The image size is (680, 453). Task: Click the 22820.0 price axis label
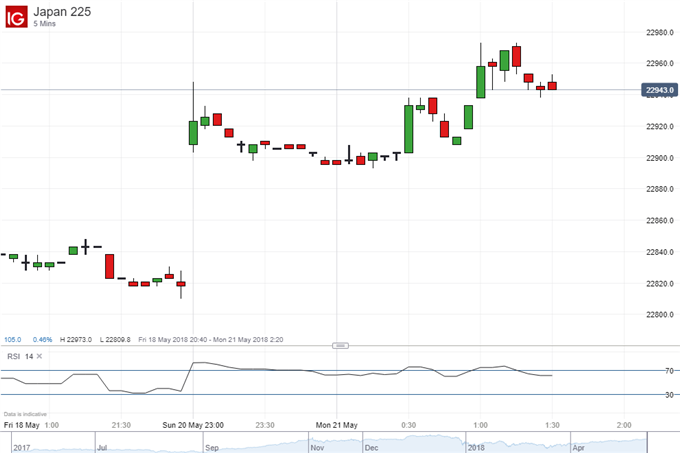point(660,284)
